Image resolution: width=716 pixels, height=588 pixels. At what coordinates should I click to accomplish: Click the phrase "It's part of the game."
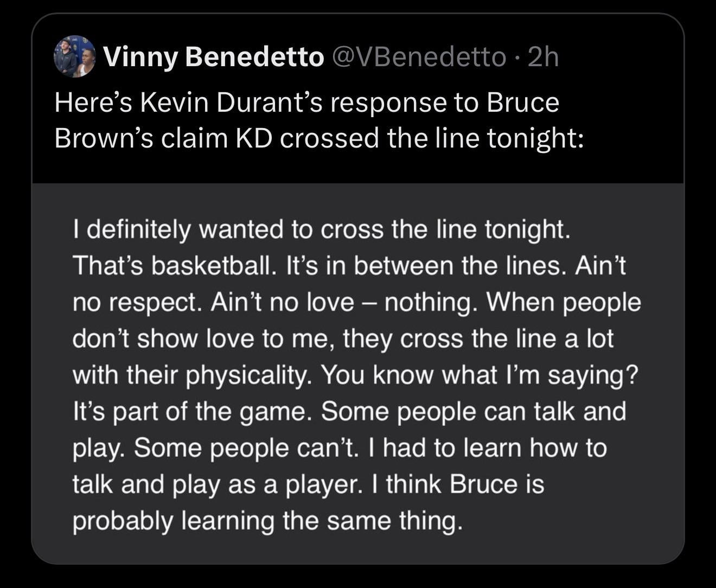pyautogui.click(x=192, y=412)
